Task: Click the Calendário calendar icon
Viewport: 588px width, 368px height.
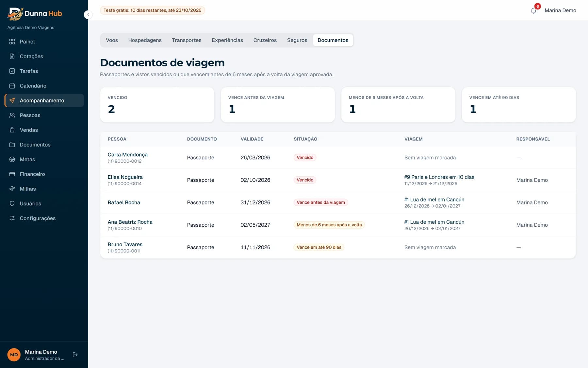Action: coord(12,86)
